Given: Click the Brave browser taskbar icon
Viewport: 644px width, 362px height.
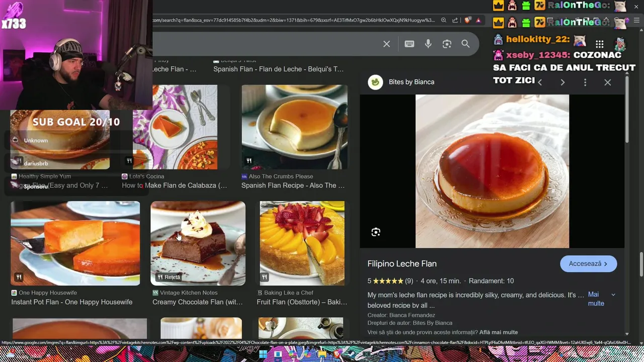Looking at the screenshot, I should (x=337, y=354).
